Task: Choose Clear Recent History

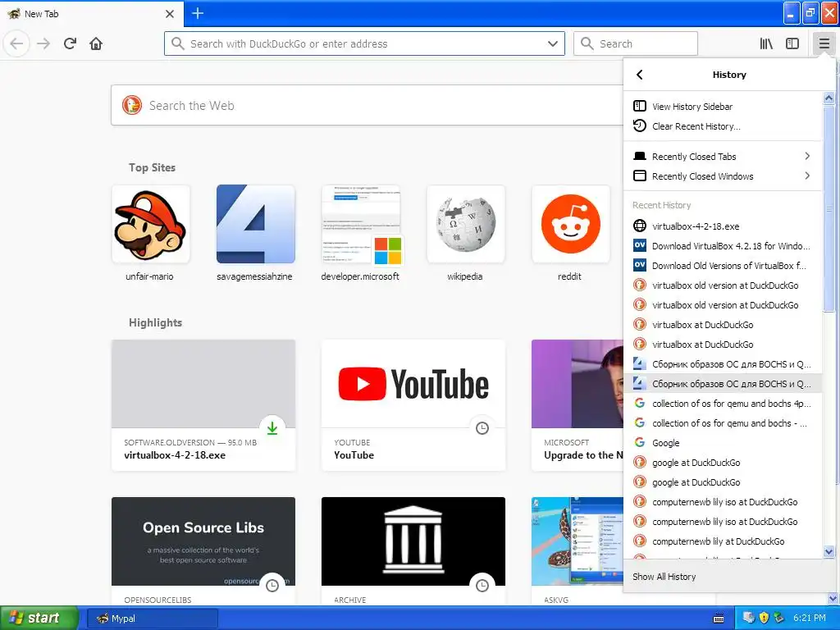Action: 723,126
